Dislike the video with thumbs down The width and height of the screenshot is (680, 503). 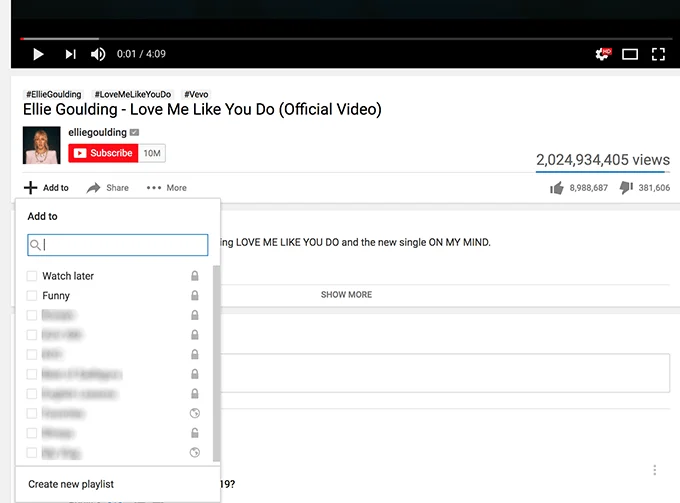pyautogui.click(x=626, y=187)
